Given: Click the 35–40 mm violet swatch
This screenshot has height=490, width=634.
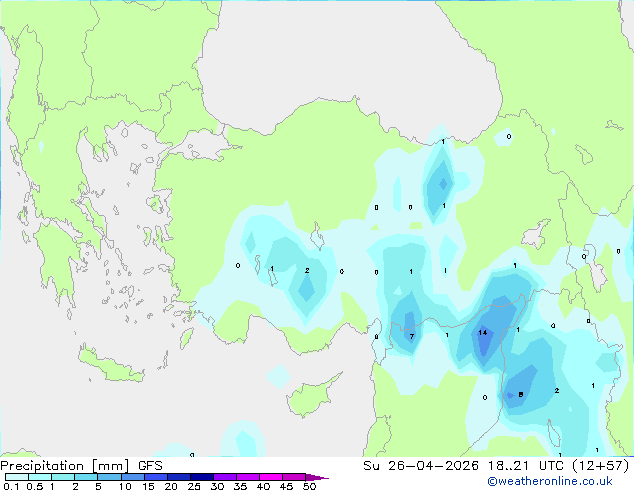Looking at the screenshot, I should point(248,477).
